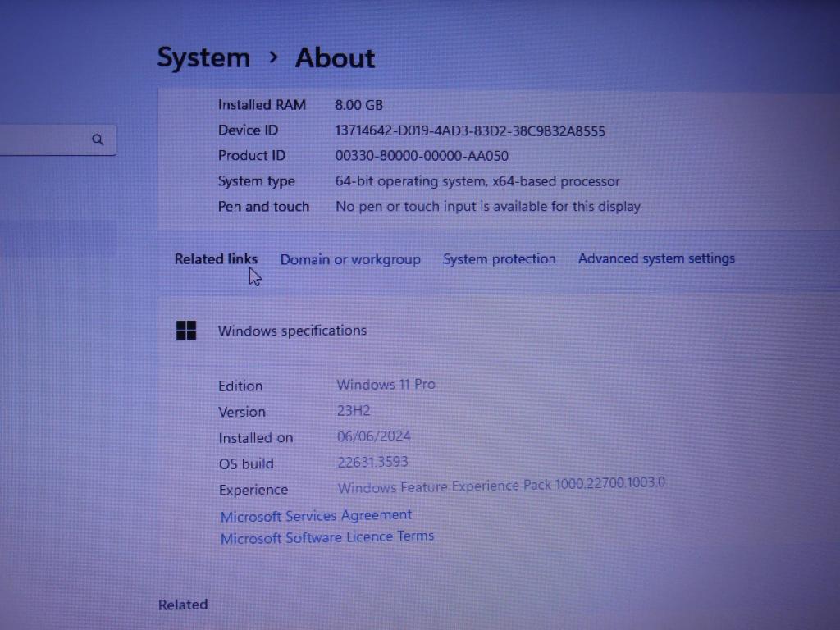Viewport: 840px width, 630px height.
Task: Collapse the Windows specifications section
Action: [292, 331]
